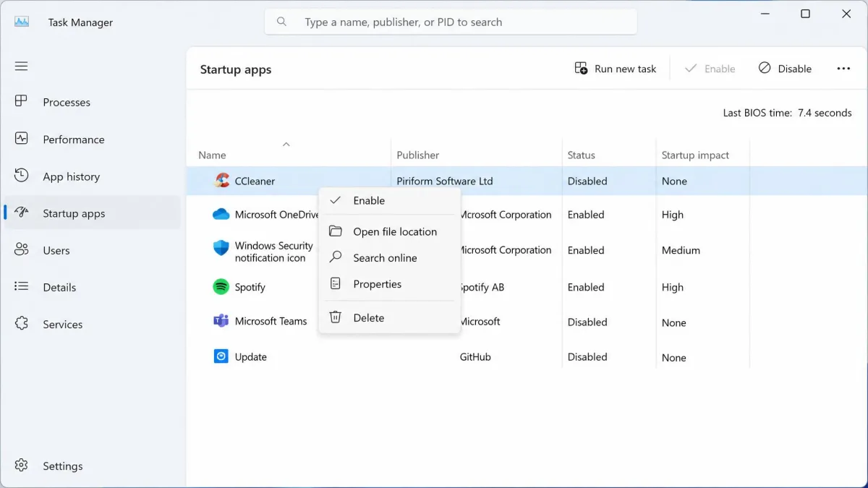This screenshot has height=488, width=868.
Task: Minimize the Task Manager window
Action: click(x=764, y=14)
